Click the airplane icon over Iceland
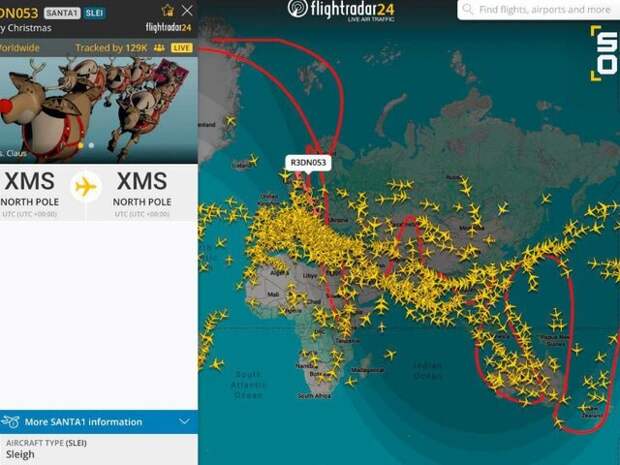Viewport: 620px width, 465px height. [253, 160]
